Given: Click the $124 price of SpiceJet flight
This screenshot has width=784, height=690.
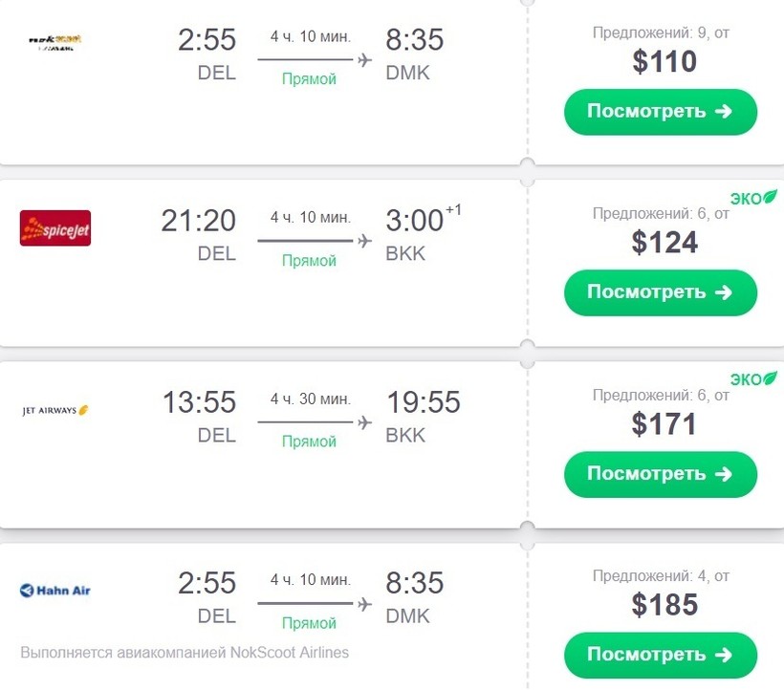Looking at the screenshot, I should 664,243.
